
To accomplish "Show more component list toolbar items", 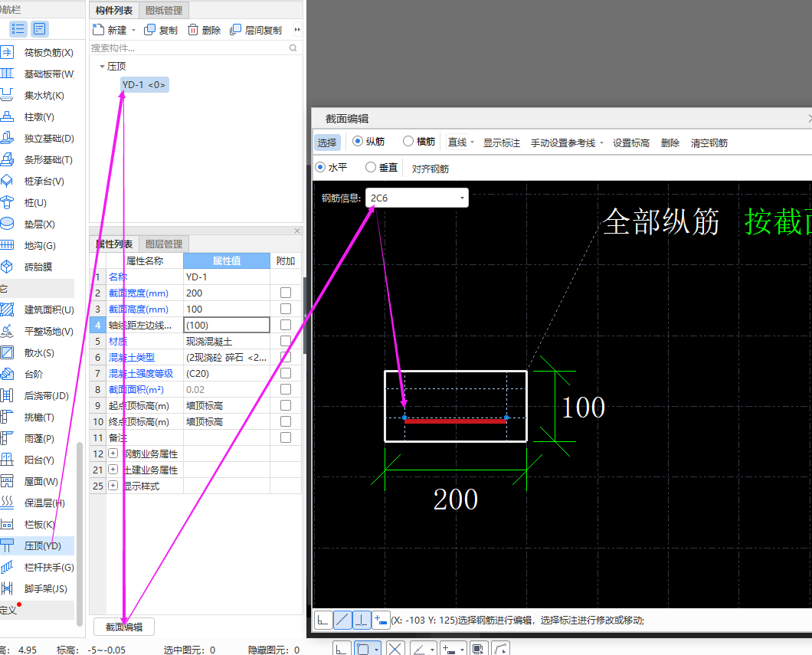I will 297,30.
